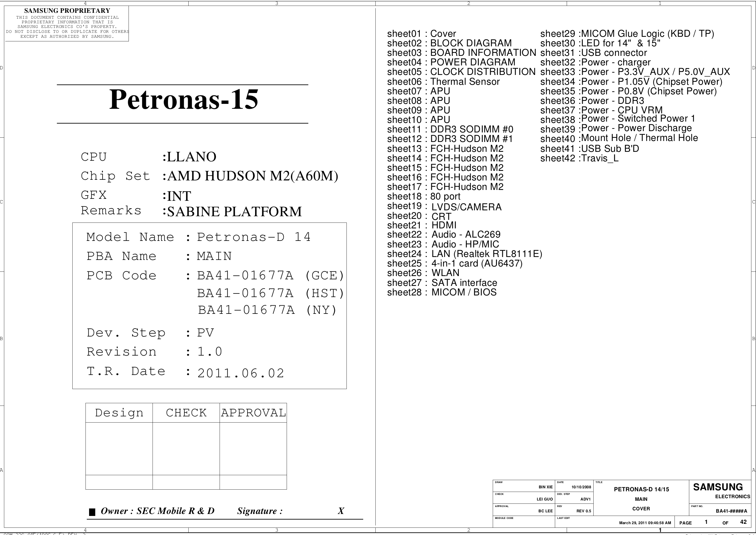Click the APPROVAL column header cell
756x535 pixels.
253,413
